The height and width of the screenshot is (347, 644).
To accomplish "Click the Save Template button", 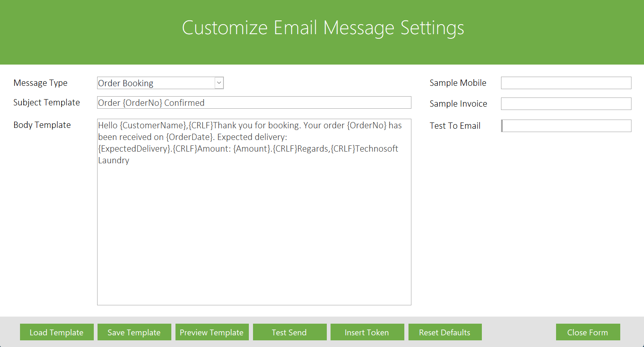I will 134,332.
